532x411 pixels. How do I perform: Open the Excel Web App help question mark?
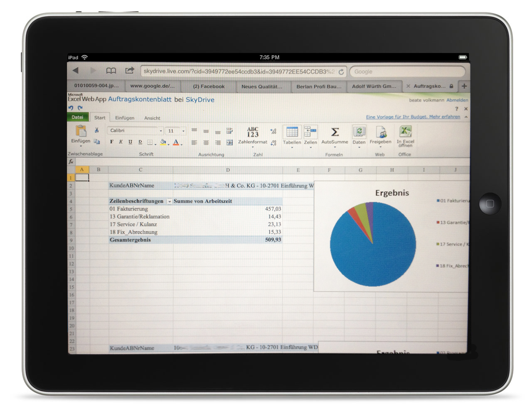tap(456, 109)
